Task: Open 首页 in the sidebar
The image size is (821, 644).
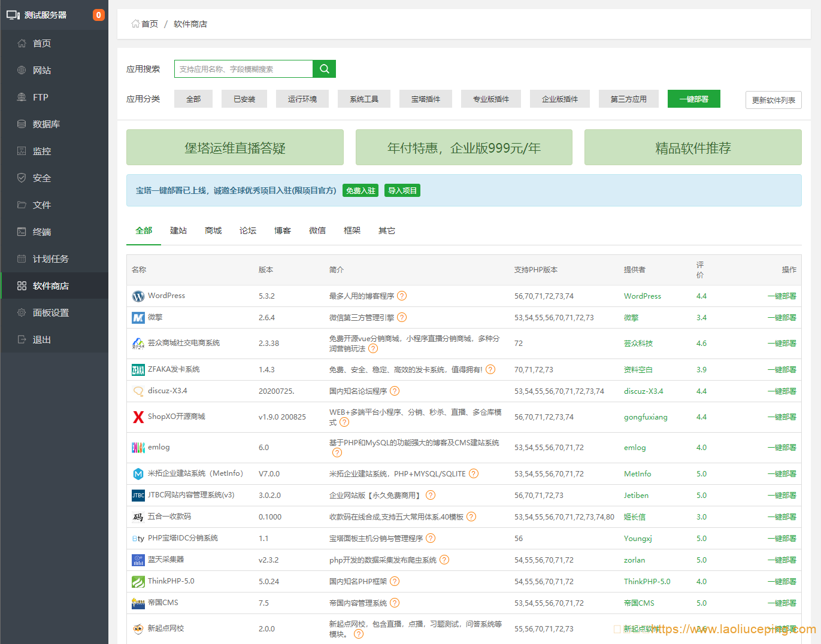Action: tap(54, 43)
